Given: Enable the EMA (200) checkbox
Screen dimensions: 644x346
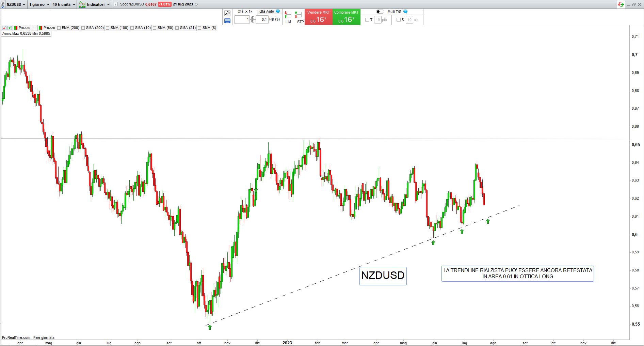Looking at the screenshot, I should click(x=59, y=28).
